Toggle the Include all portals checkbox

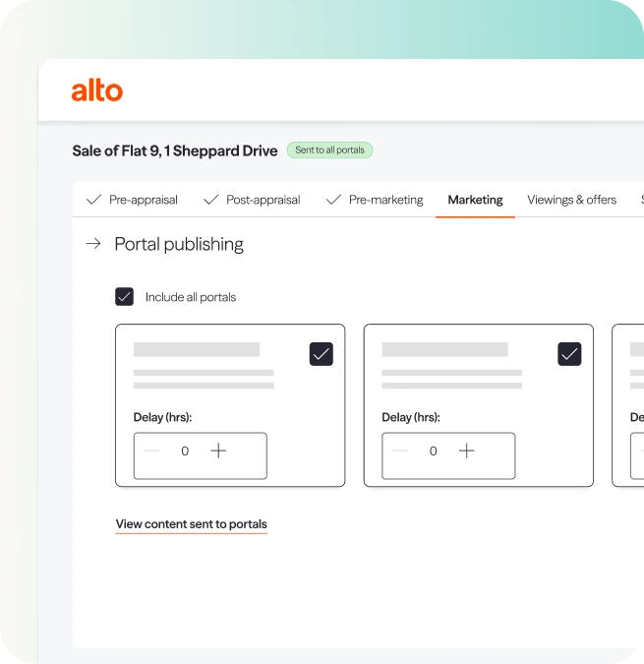125,296
